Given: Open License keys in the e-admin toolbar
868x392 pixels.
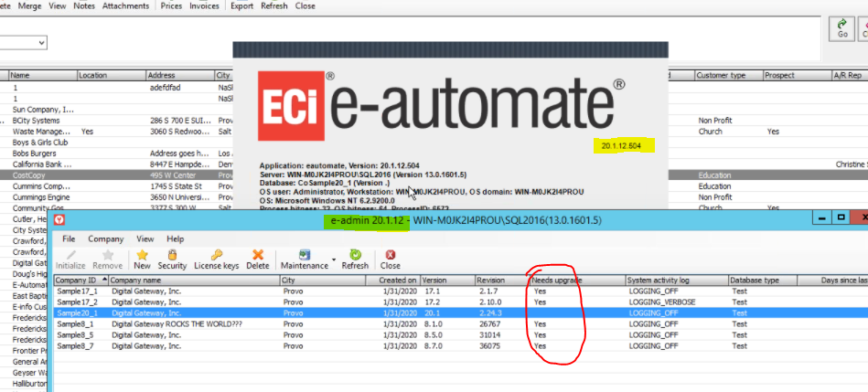Looking at the screenshot, I should tap(217, 260).
